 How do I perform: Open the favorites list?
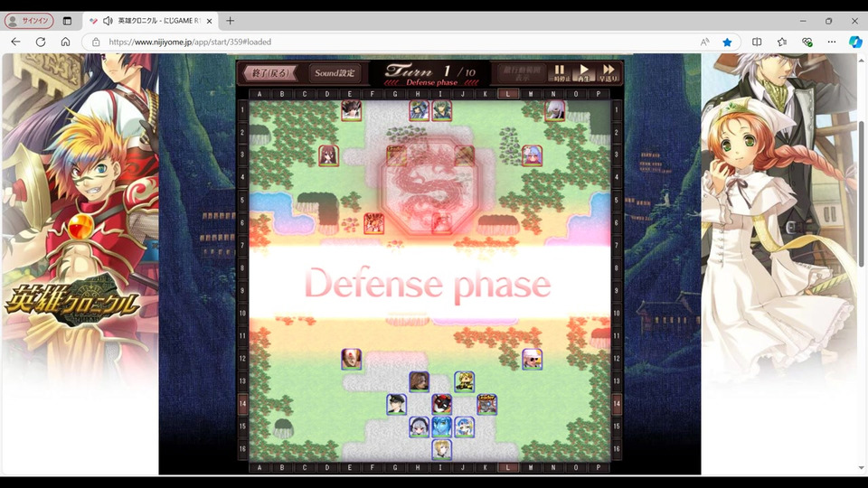[781, 42]
